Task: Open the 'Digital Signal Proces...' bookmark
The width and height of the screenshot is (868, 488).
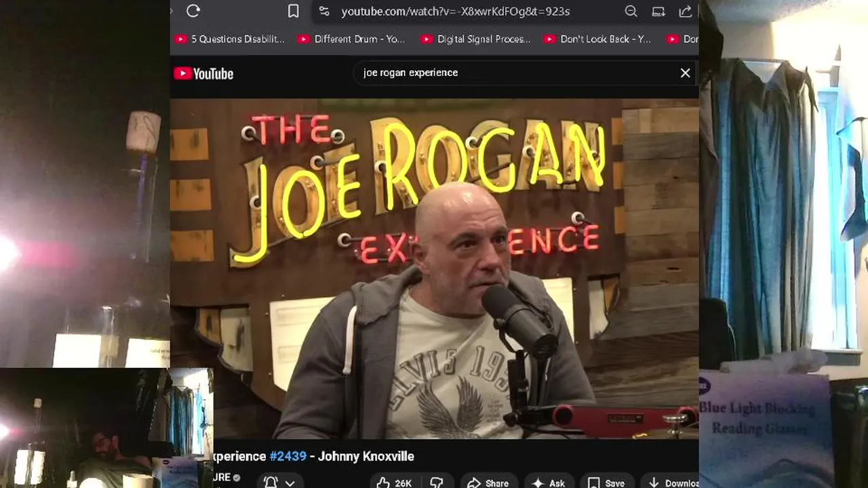Action: tap(475, 39)
